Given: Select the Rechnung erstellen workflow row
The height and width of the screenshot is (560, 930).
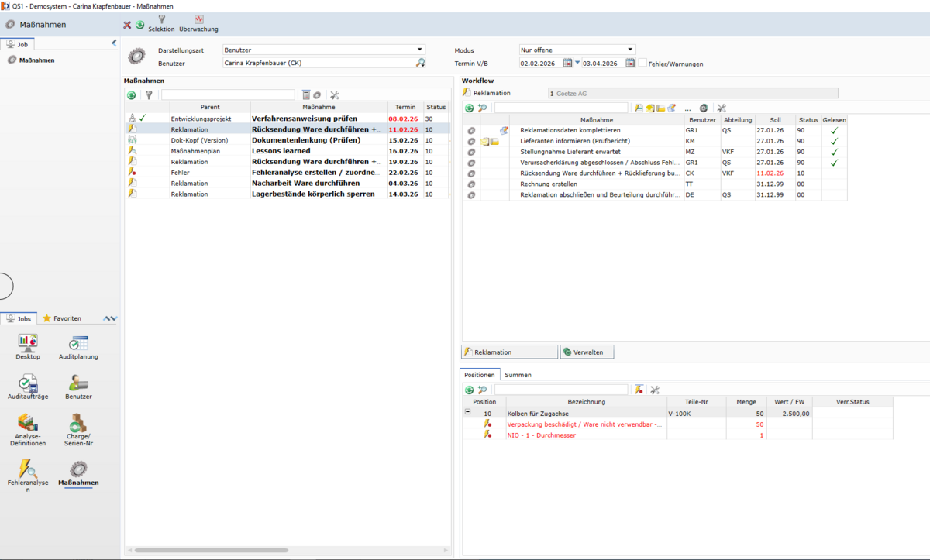Looking at the screenshot, I should (656, 184).
